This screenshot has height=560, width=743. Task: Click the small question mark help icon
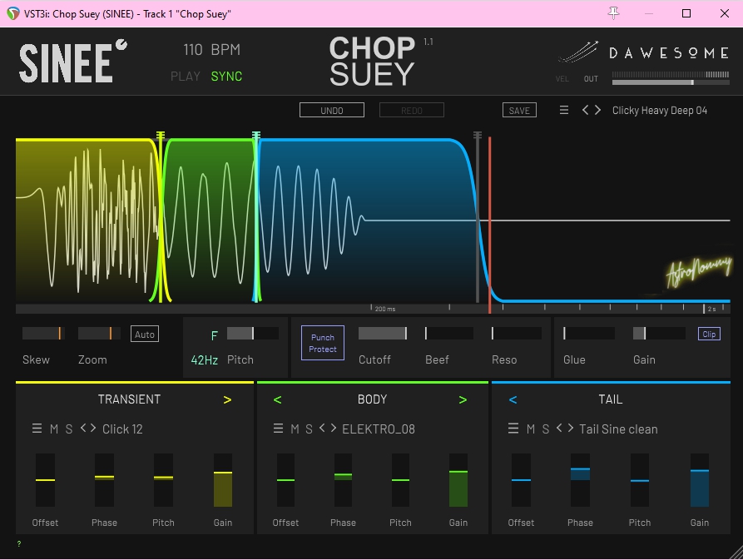[19, 544]
